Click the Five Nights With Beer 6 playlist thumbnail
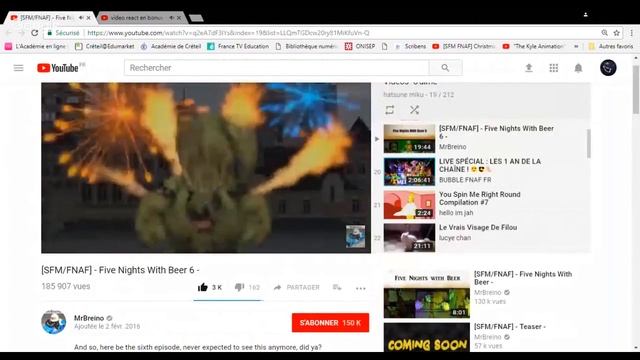The height and width of the screenshot is (360, 640). point(409,138)
